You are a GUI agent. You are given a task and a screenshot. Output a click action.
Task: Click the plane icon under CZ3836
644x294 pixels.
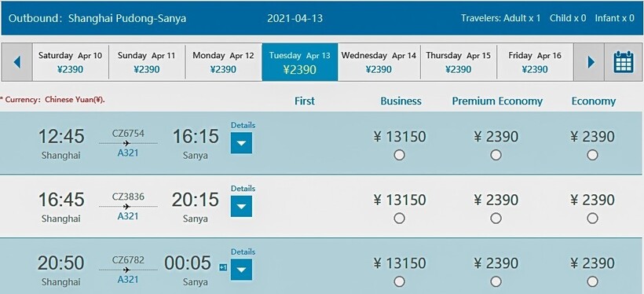click(126, 207)
